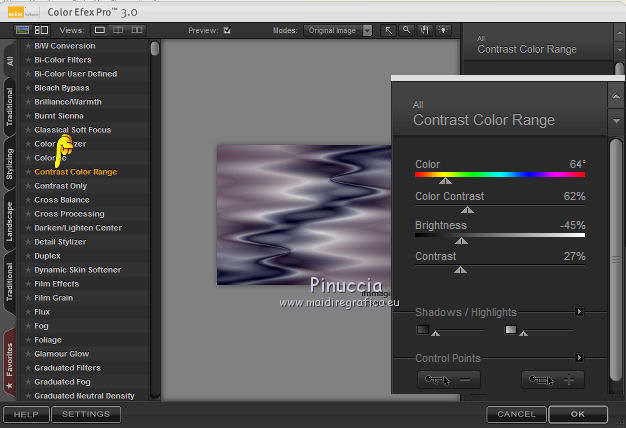Adjust the Color hue slider handle
Viewport: 626px width, 428px height.
coord(445,181)
